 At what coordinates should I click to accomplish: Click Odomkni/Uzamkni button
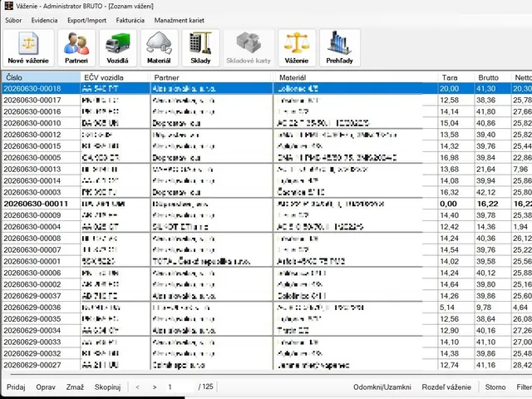pos(382,387)
